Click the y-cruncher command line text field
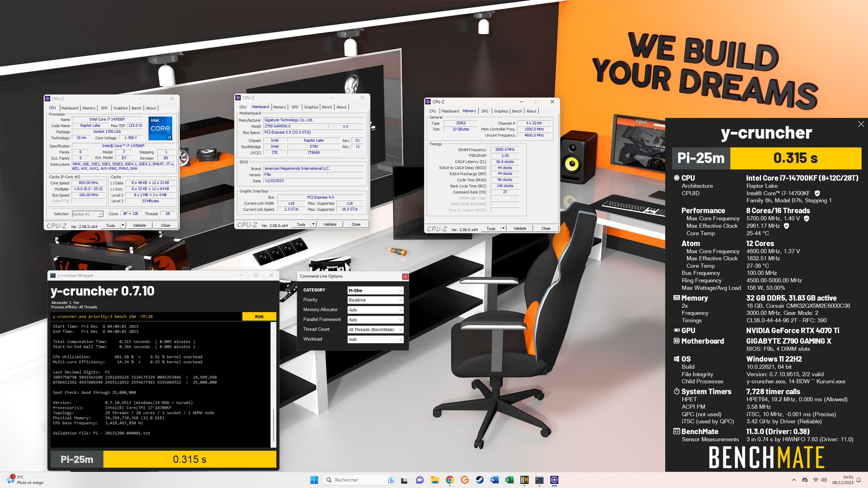The height and width of the screenshot is (488, 868). pos(146,317)
